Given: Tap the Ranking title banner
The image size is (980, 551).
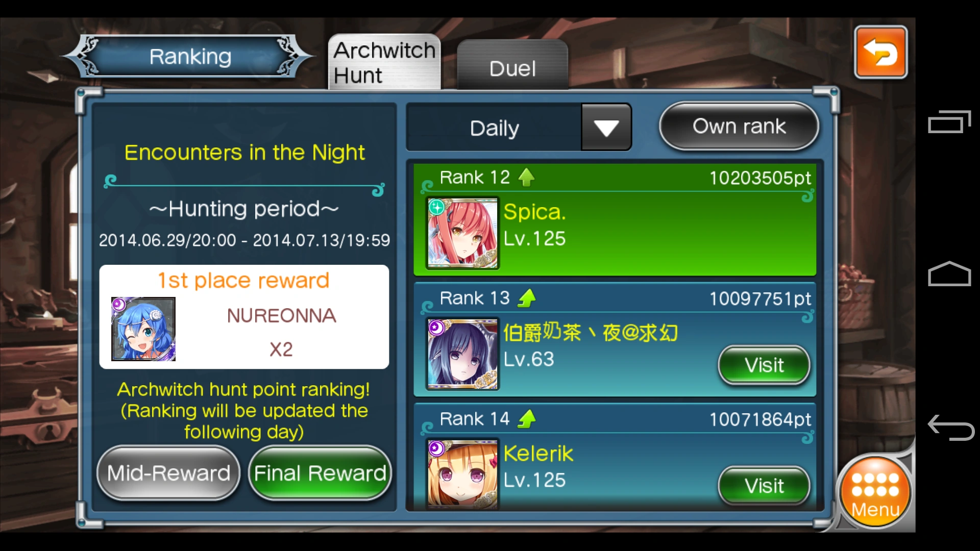Looking at the screenshot, I should pyautogui.click(x=190, y=56).
